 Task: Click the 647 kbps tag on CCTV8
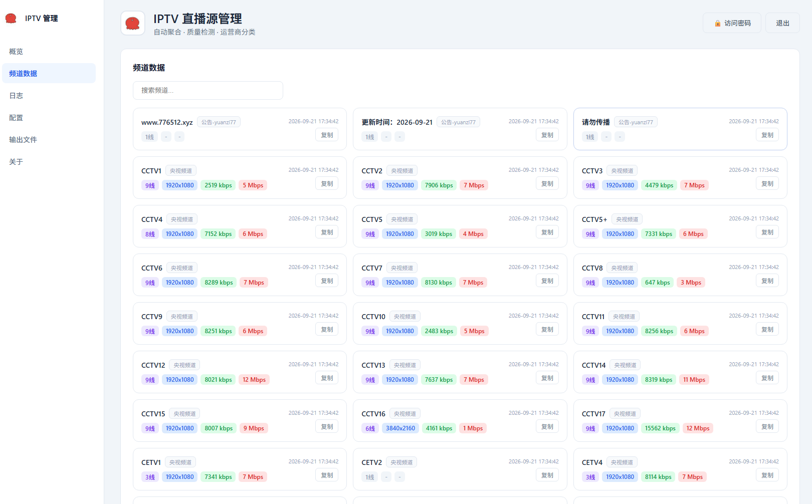[x=658, y=283]
